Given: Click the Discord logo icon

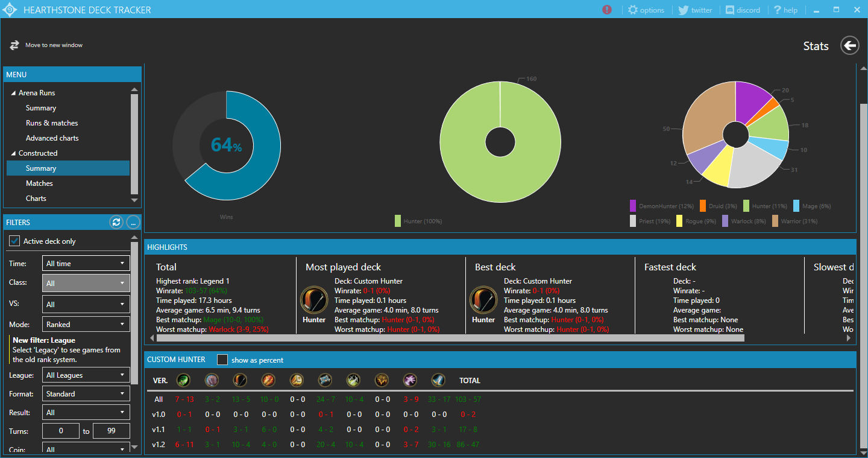Looking at the screenshot, I should pos(729,10).
